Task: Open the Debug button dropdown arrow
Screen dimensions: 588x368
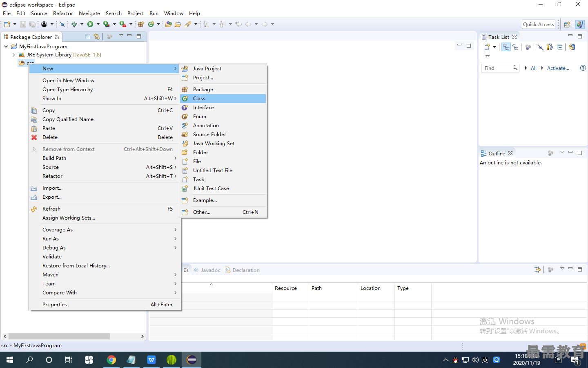Action: point(82,24)
